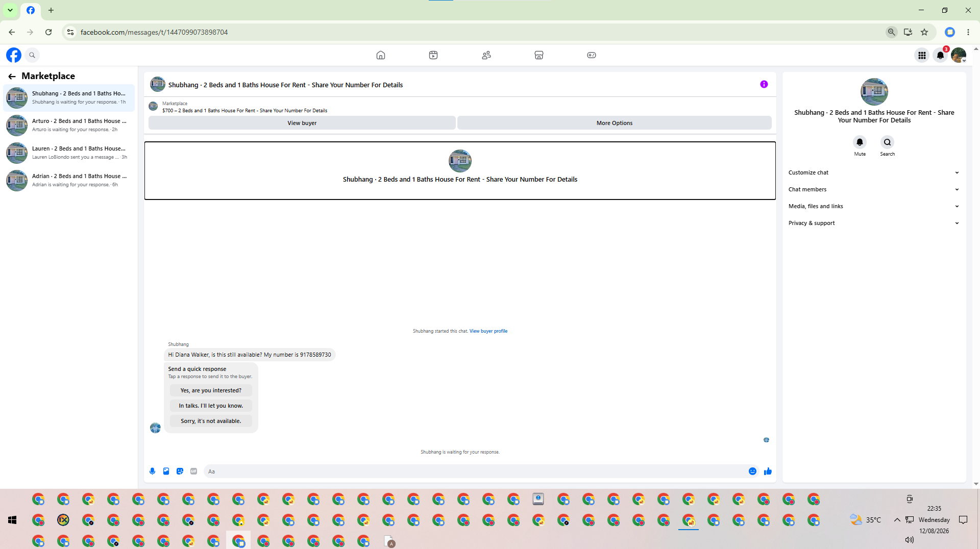Open the Chrome tab search dropdown

[10, 10]
